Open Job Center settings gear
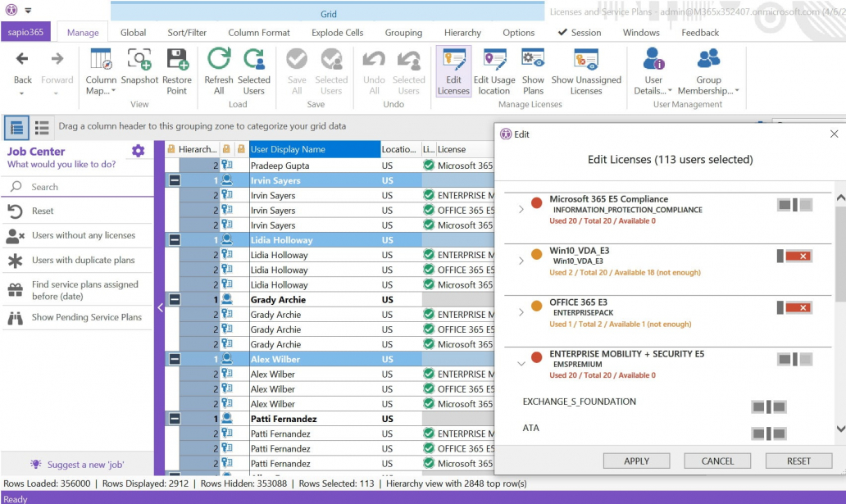This screenshot has width=846, height=504. point(138,151)
